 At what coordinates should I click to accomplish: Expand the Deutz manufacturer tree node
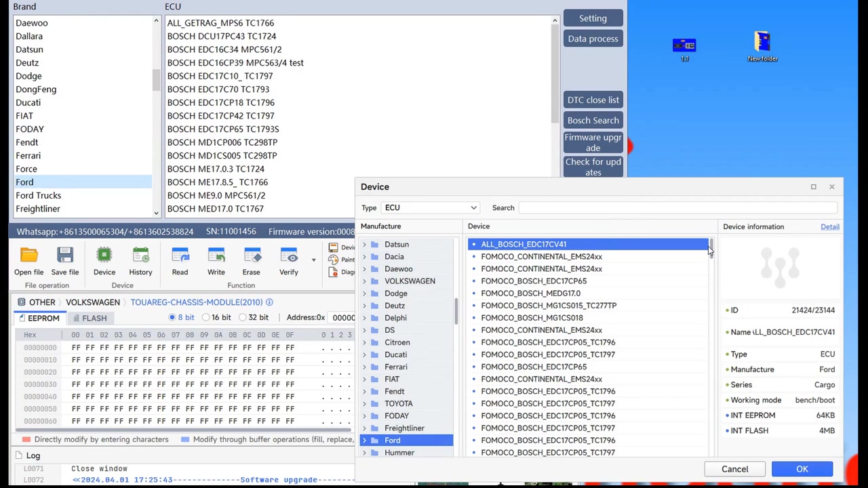(365, 306)
